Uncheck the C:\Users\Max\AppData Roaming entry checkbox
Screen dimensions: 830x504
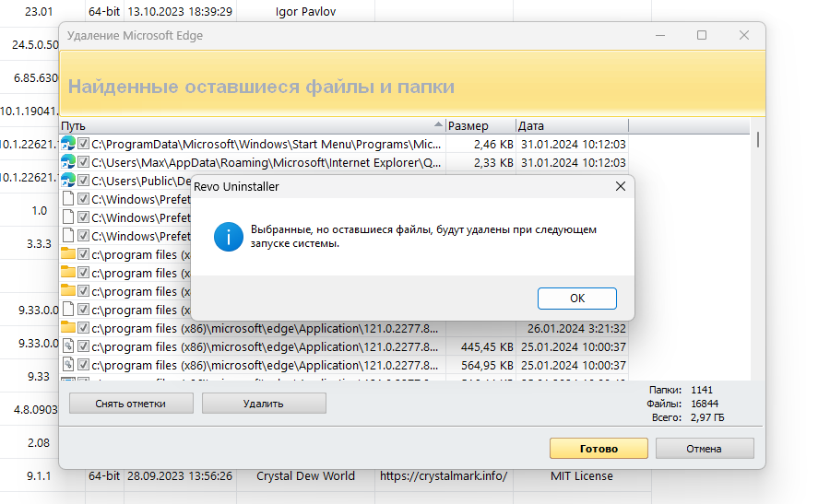tap(83, 162)
